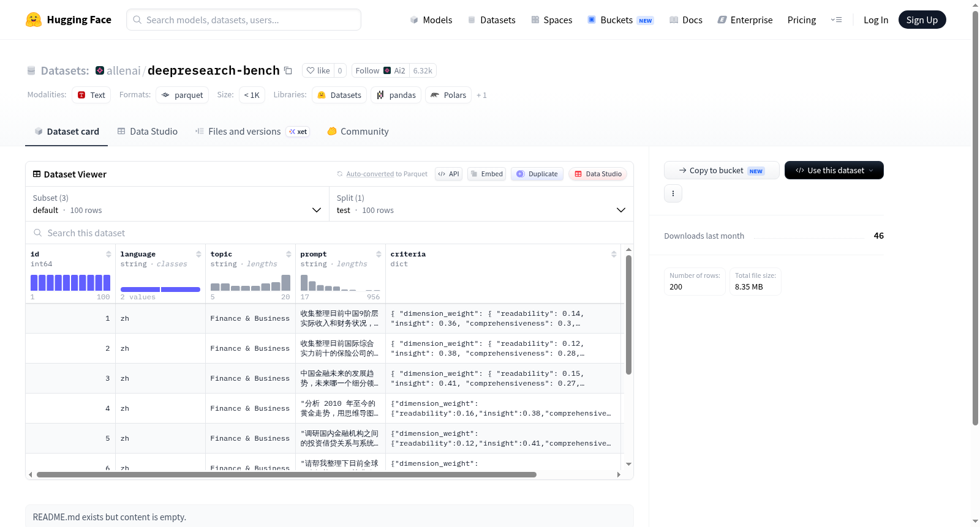Go to Models in the top navigation

point(431,20)
